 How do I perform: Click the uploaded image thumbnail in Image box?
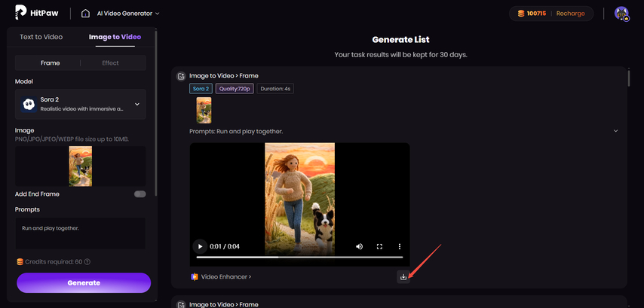(x=81, y=166)
